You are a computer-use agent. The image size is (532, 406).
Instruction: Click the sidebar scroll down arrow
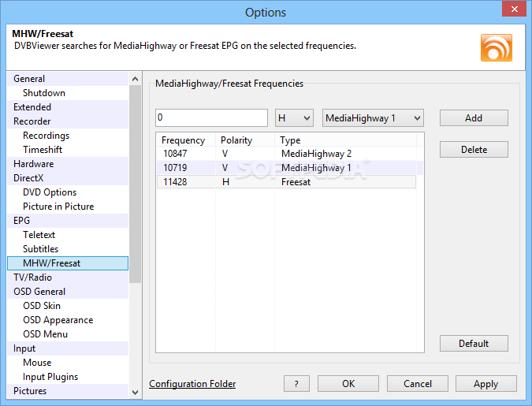click(x=135, y=393)
